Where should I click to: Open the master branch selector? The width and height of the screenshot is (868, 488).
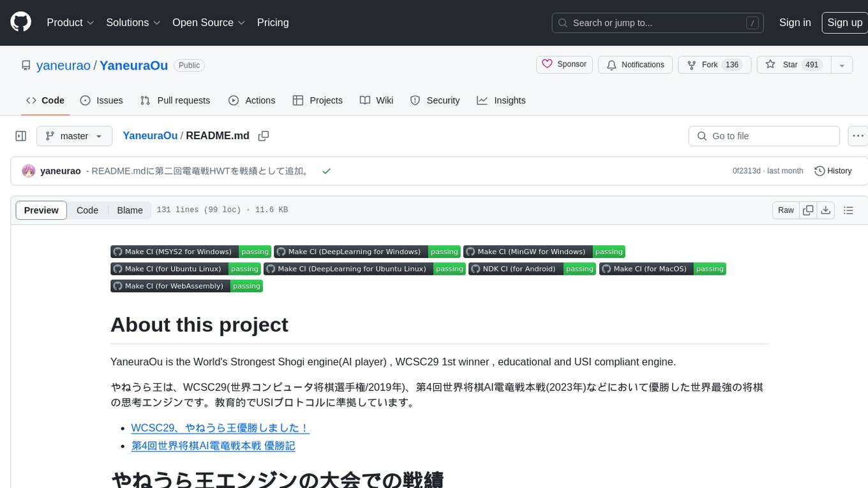pos(74,136)
